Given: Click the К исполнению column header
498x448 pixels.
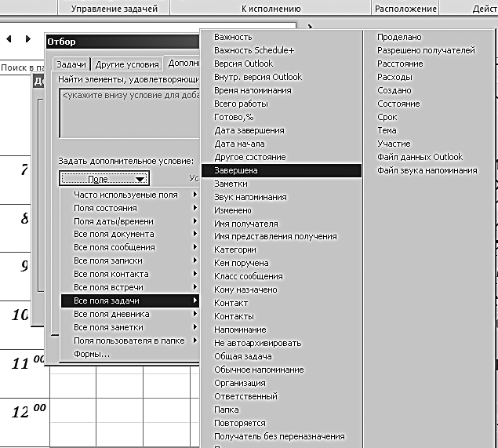Looking at the screenshot, I should click(271, 9).
